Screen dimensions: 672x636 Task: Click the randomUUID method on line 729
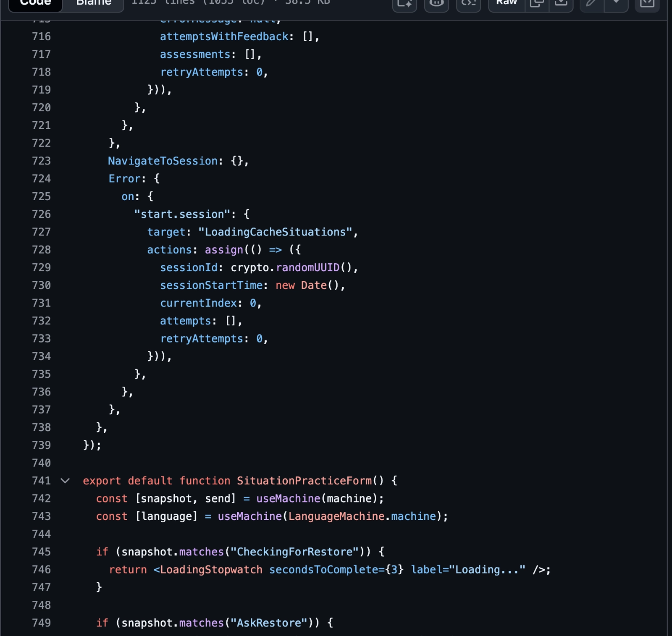[307, 267]
